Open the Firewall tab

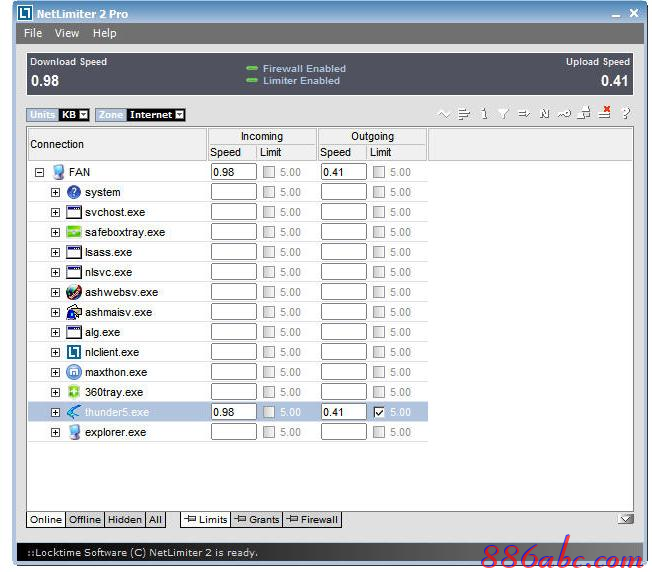(312, 520)
